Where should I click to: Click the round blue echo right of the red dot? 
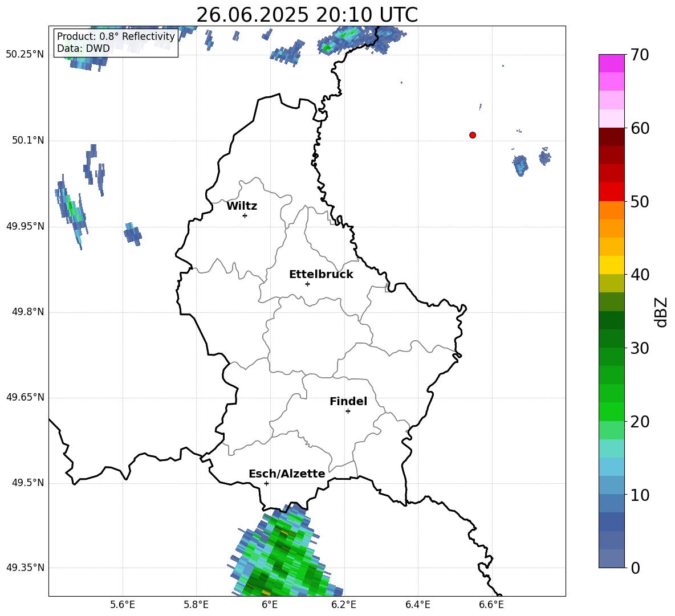521,165
